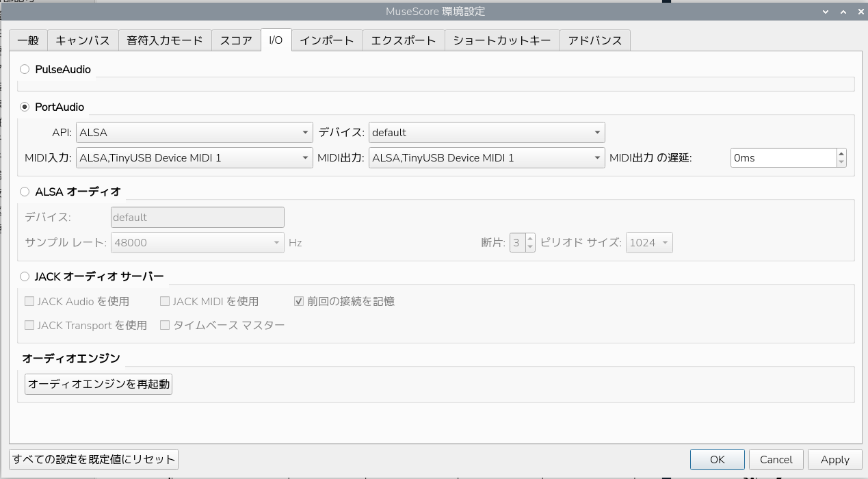Click すべての設定を既定値にリセット button
The height and width of the screenshot is (479, 868).
click(x=94, y=459)
